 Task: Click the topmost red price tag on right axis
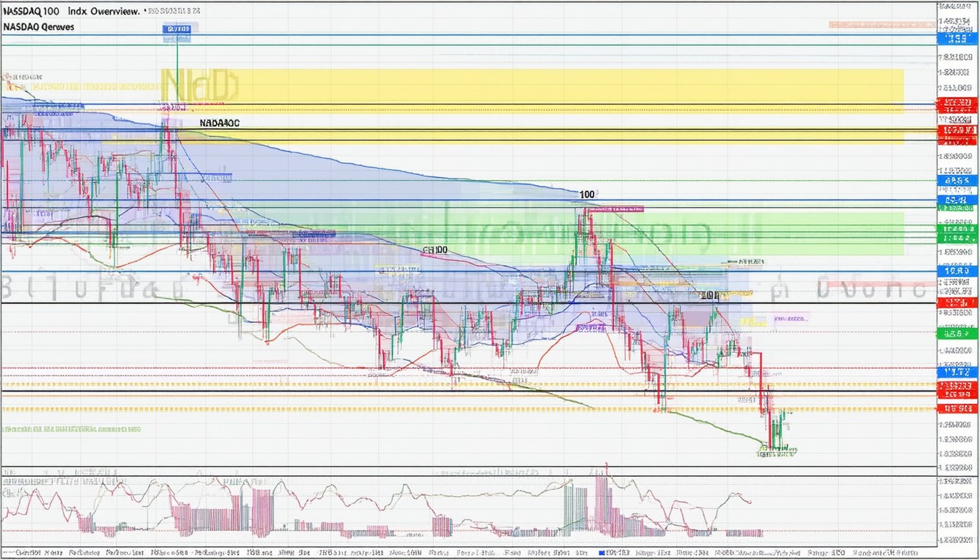point(957,103)
